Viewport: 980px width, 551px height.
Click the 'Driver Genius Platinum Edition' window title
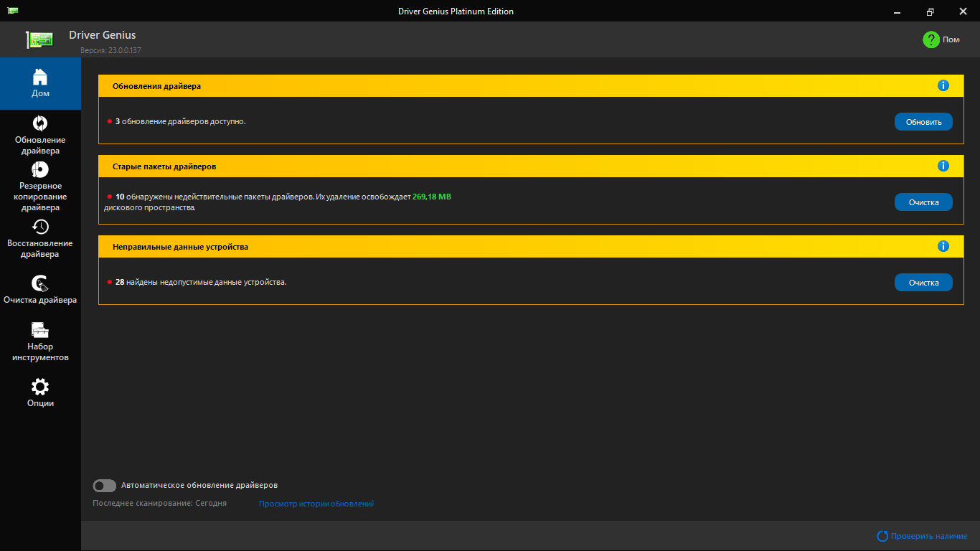point(456,11)
